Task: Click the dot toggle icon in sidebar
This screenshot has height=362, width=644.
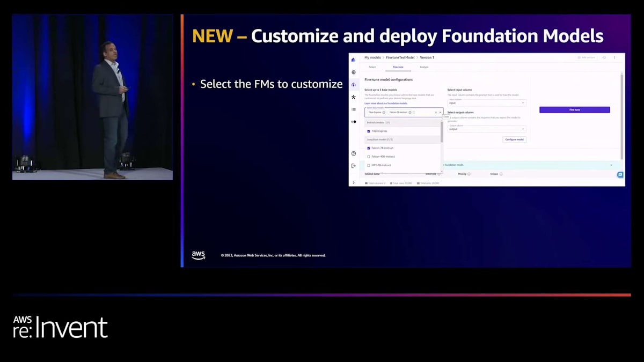Action: tap(354, 122)
